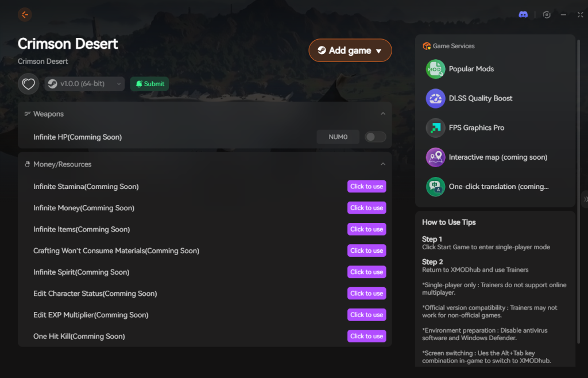This screenshot has height=378, width=588.
Task: Select the DLSS Quality Boost icon
Action: coord(435,98)
